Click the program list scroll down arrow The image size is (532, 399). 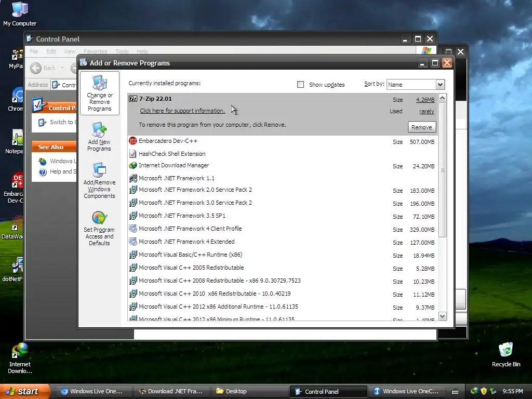click(443, 316)
